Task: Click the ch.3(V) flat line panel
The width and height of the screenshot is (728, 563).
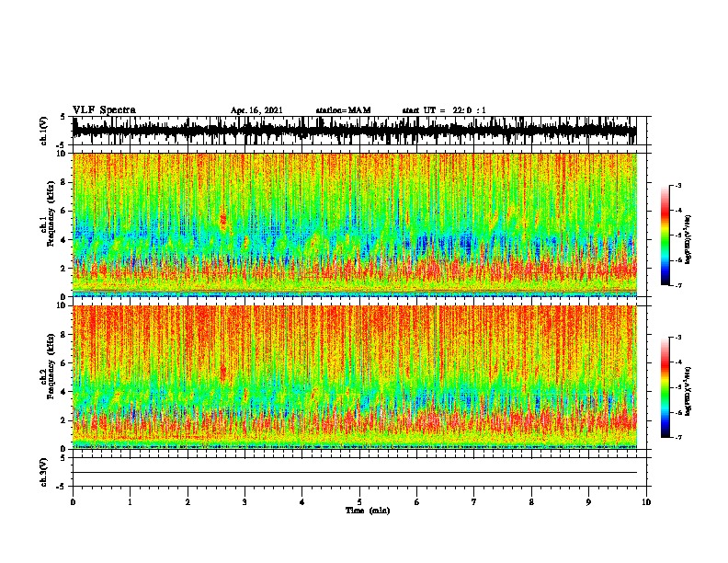Action: click(x=359, y=472)
